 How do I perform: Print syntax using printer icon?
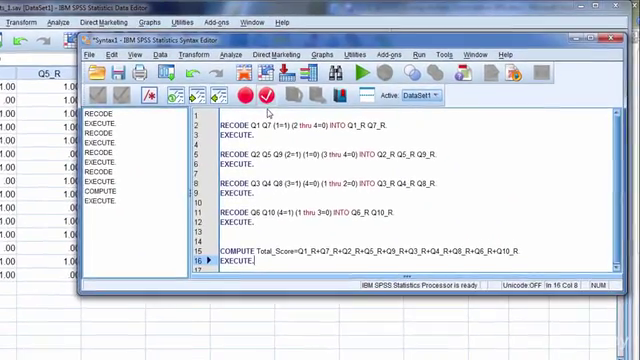pos(140,73)
